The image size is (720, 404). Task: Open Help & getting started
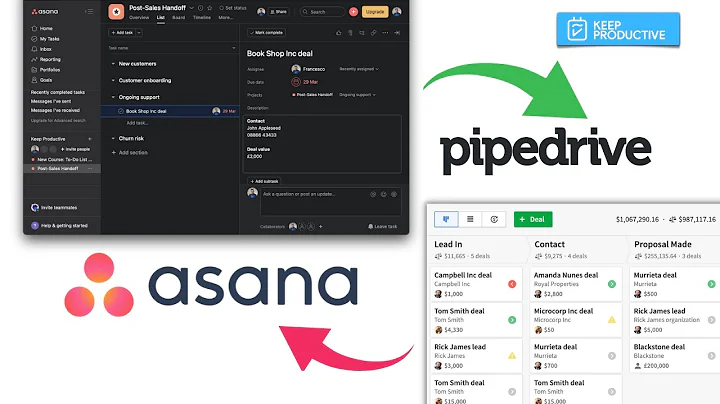59,226
